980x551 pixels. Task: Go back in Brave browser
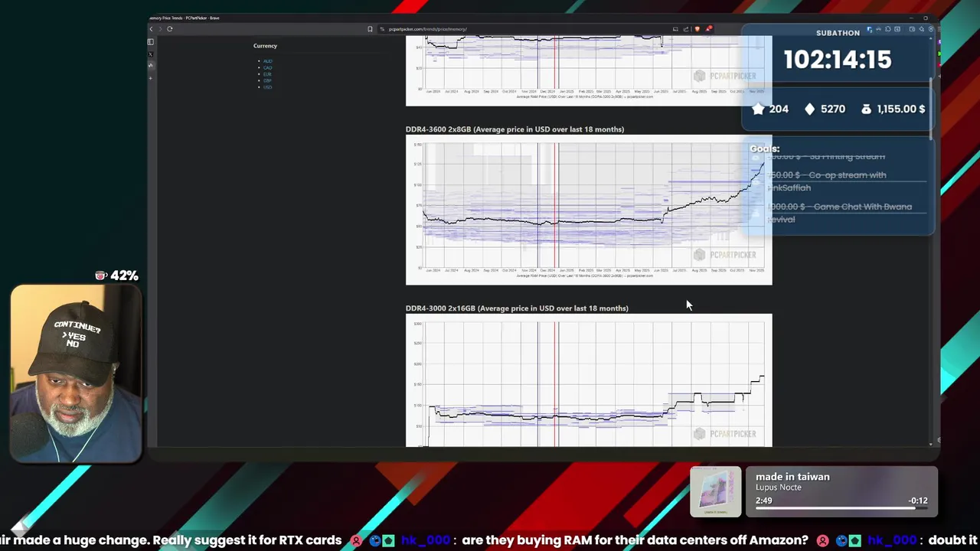coord(151,29)
